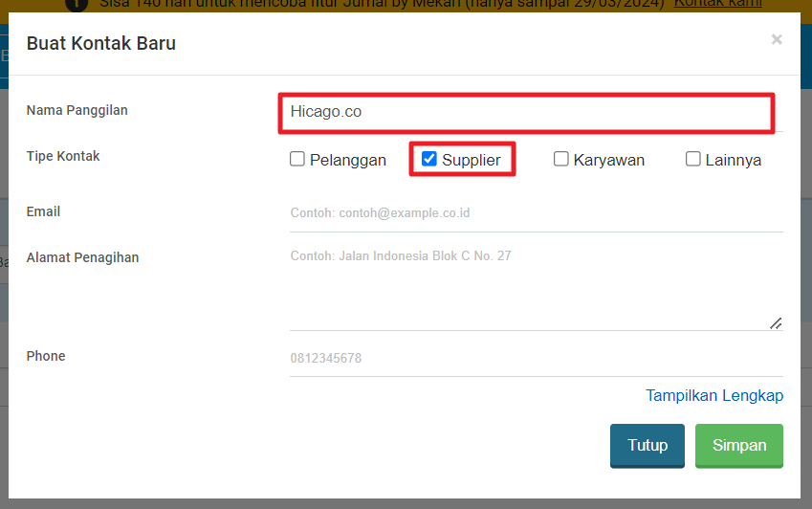Screen dimensions: 812x509
Task: Save contact with the Simpan button
Action: point(738,446)
